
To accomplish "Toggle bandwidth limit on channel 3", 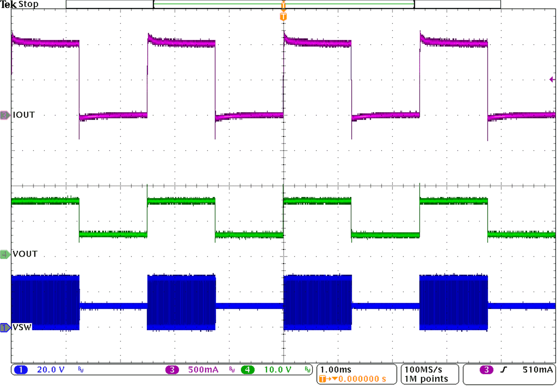I will [232, 369].
